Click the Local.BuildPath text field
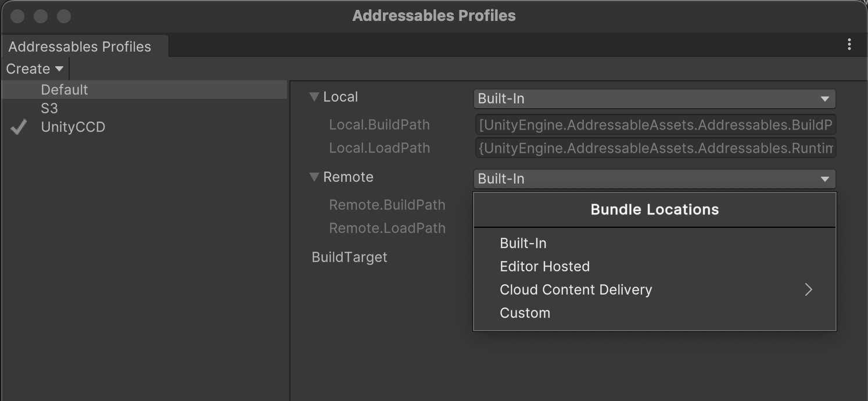The width and height of the screenshot is (868, 401). coord(655,124)
